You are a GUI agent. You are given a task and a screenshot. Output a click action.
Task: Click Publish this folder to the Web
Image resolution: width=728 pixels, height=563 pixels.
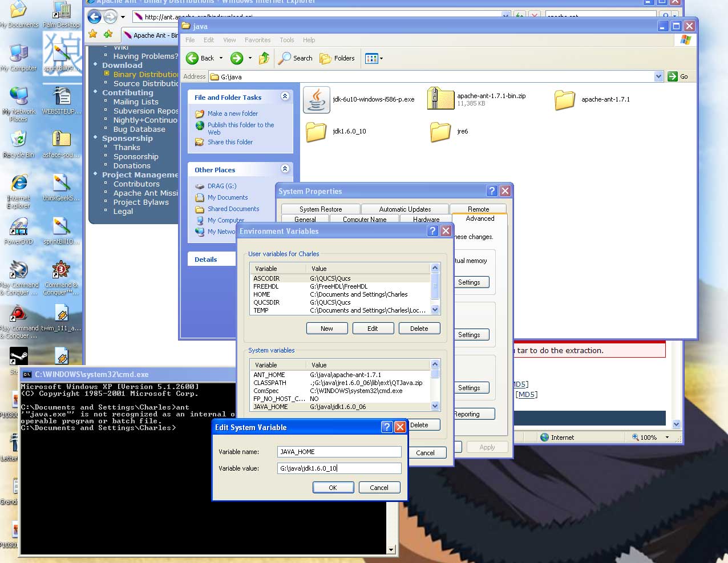(241, 128)
